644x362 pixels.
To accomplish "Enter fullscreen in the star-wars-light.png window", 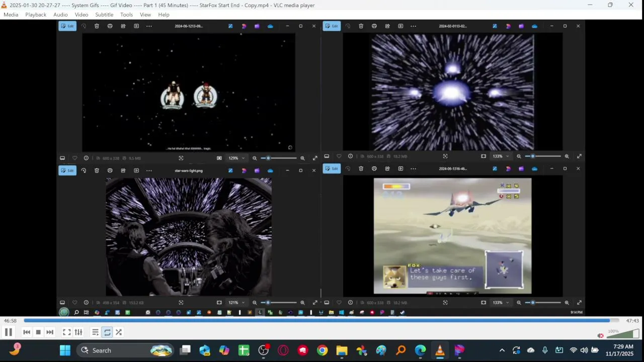I will [315, 303].
